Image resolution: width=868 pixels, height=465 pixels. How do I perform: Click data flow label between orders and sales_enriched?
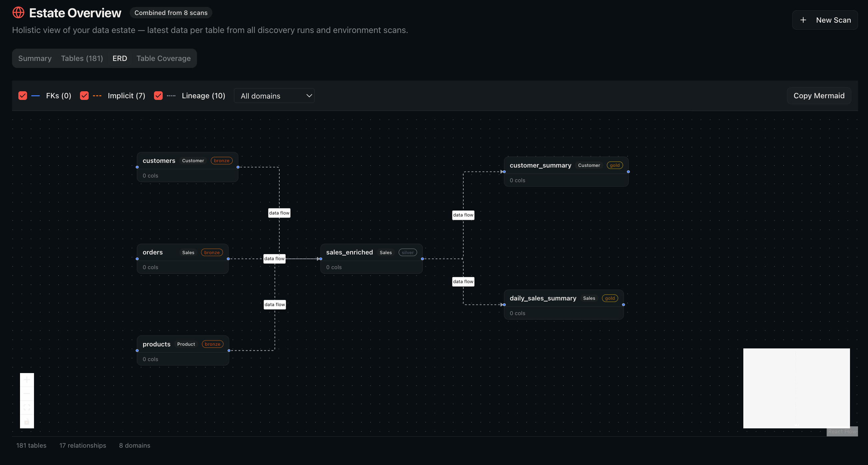(x=274, y=259)
